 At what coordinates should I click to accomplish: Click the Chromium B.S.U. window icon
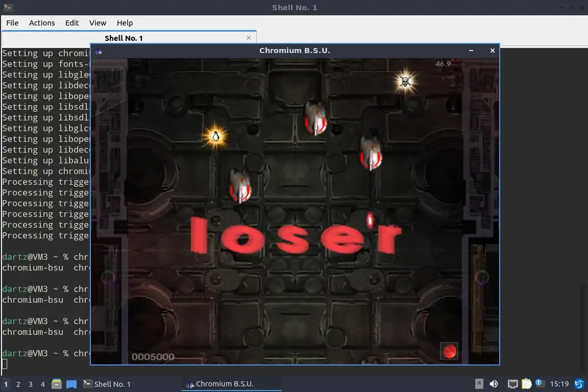click(x=99, y=52)
